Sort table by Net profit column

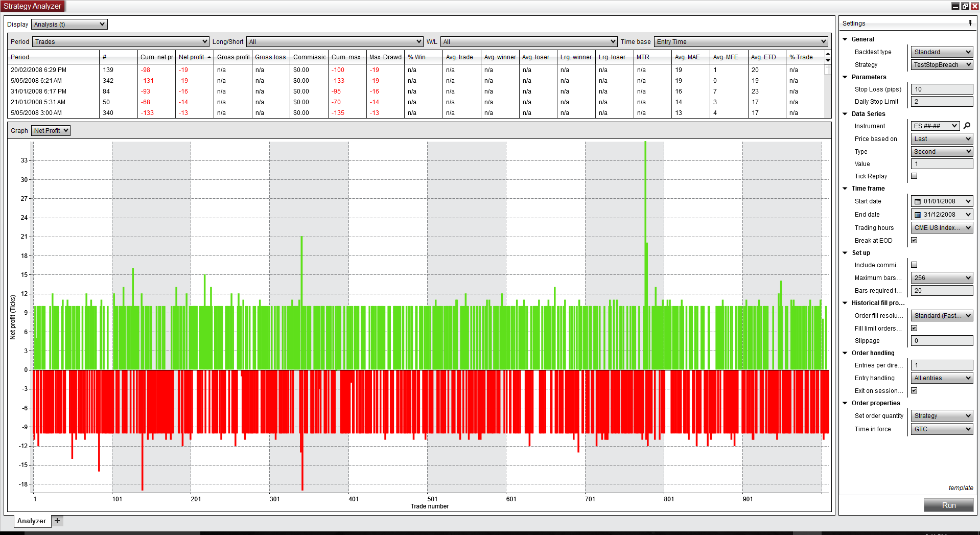pyautogui.click(x=195, y=57)
